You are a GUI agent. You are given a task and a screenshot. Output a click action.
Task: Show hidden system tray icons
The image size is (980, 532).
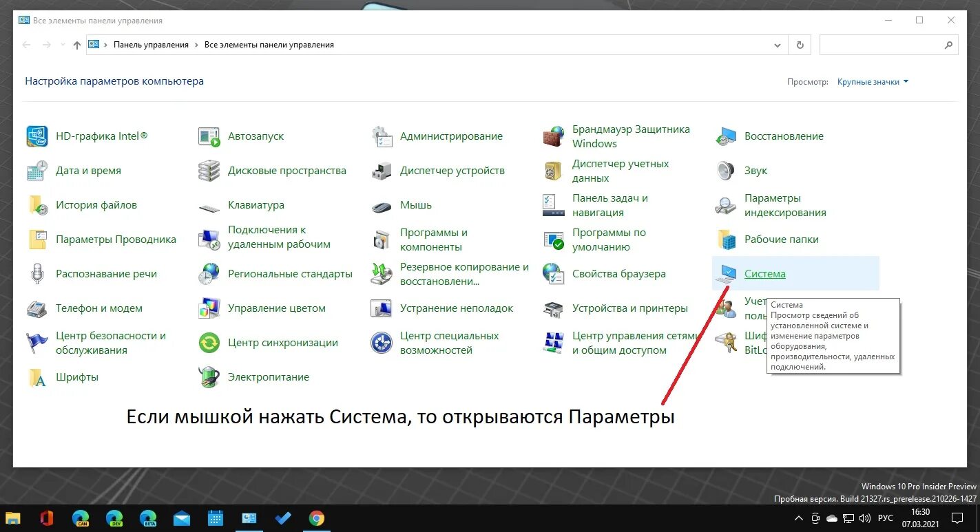click(x=798, y=518)
